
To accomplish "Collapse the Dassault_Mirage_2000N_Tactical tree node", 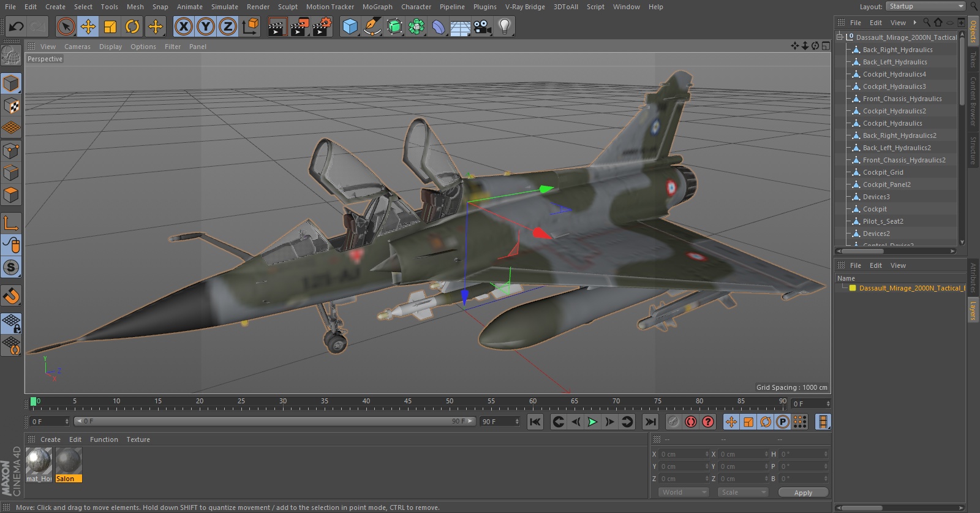I will [x=840, y=37].
